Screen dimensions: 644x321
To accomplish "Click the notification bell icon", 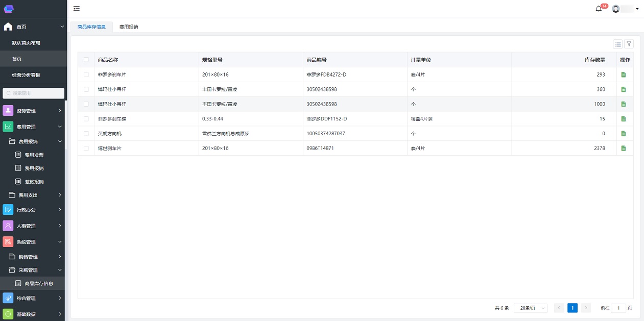I will tap(599, 9).
